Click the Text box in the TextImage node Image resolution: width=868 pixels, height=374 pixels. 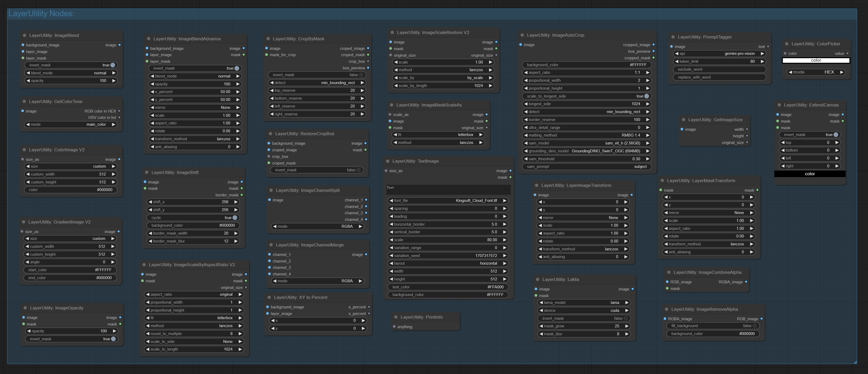coord(448,190)
